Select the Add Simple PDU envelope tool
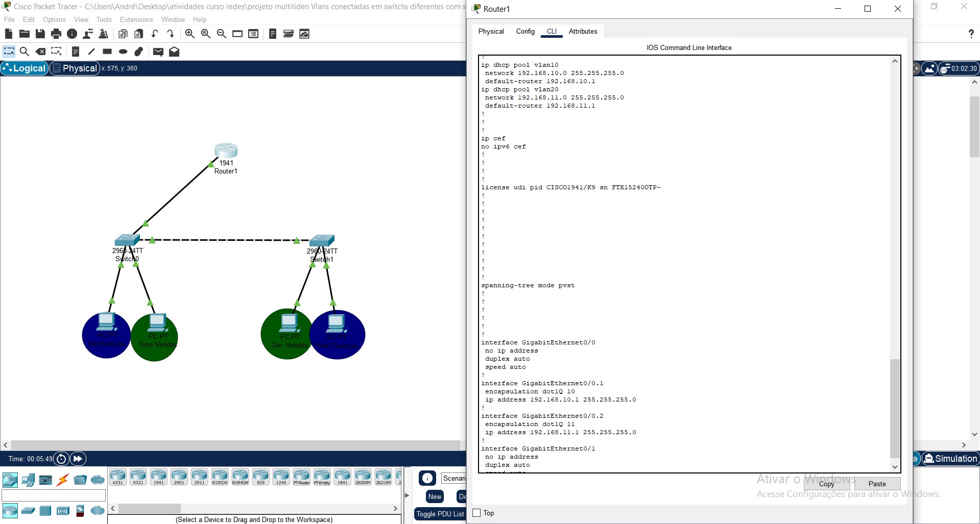 158,51
